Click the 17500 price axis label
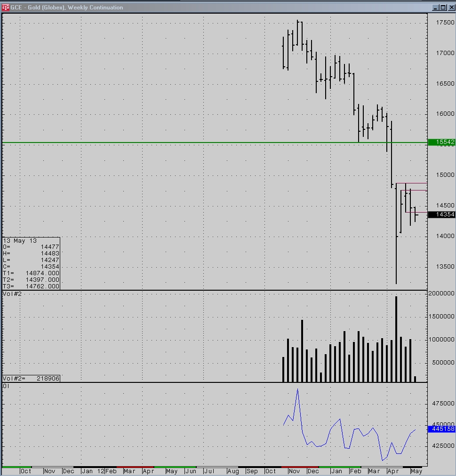Screen dimensions: 456x476 click(x=445, y=23)
